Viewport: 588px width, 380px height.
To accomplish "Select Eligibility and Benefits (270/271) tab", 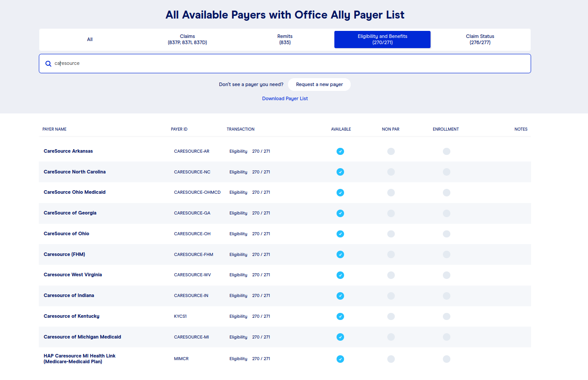I will (382, 40).
